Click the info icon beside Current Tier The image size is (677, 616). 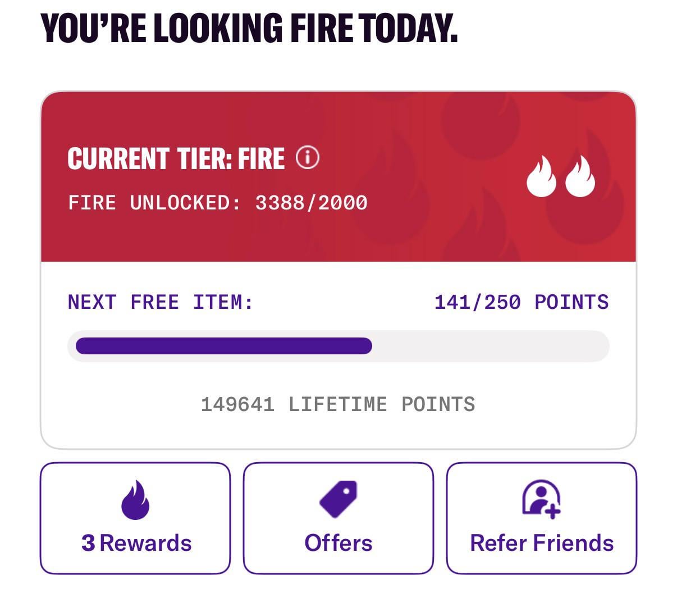(x=308, y=158)
